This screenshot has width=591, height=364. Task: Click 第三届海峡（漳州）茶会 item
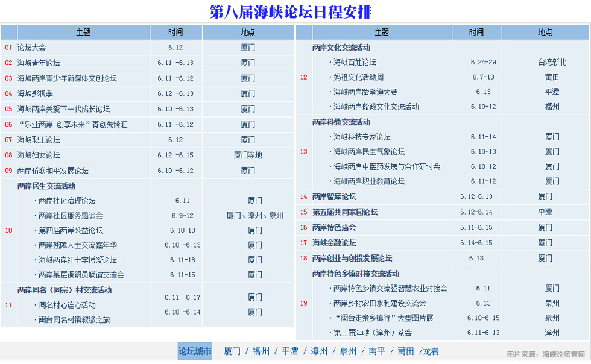click(373, 333)
